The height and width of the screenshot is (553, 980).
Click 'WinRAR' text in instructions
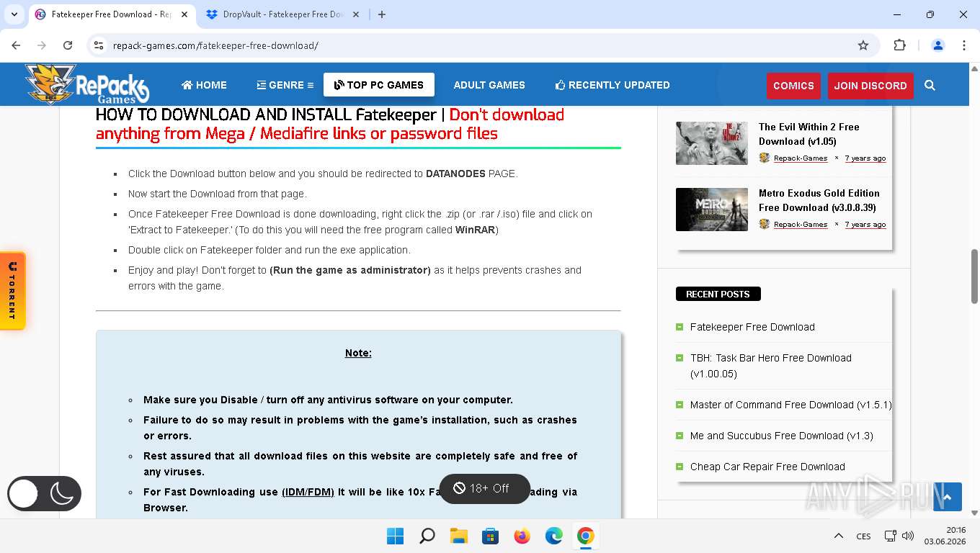pos(475,230)
